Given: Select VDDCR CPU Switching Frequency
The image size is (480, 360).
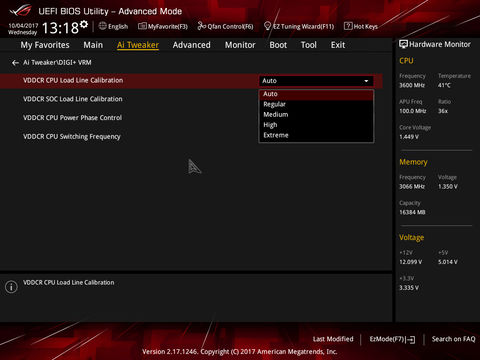Looking at the screenshot, I should click(72, 137).
